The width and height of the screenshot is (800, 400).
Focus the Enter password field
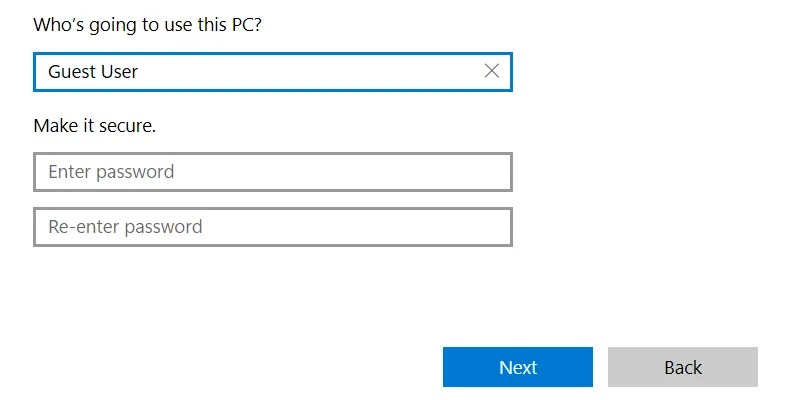point(272,172)
